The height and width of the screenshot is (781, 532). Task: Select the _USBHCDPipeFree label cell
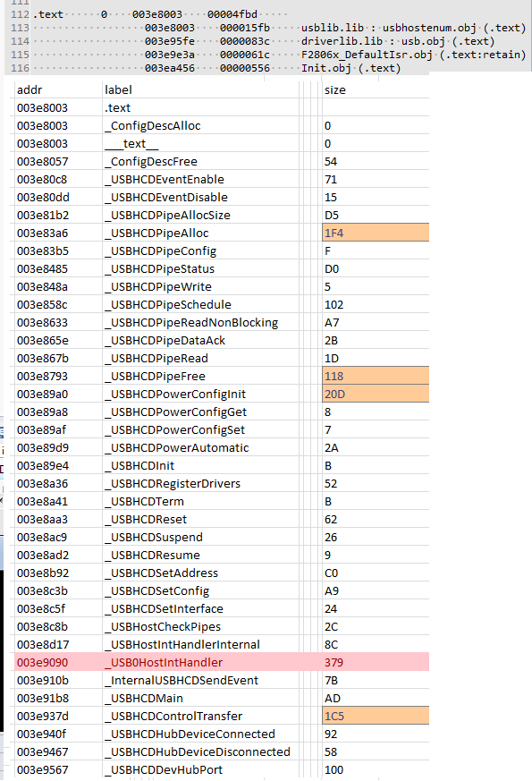pos(200,376)
